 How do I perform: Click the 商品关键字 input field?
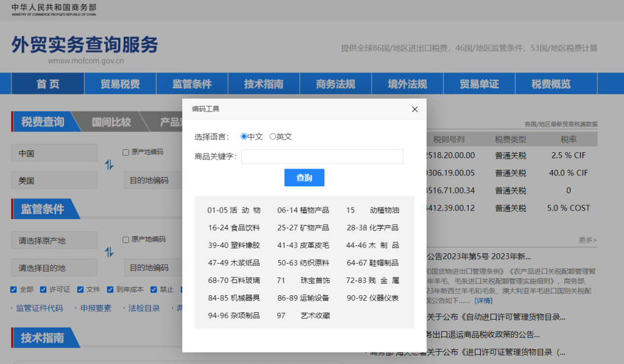322,156
